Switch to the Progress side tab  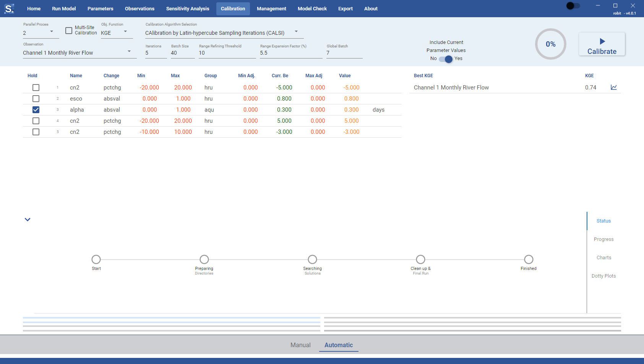click(x=603, y=239)
